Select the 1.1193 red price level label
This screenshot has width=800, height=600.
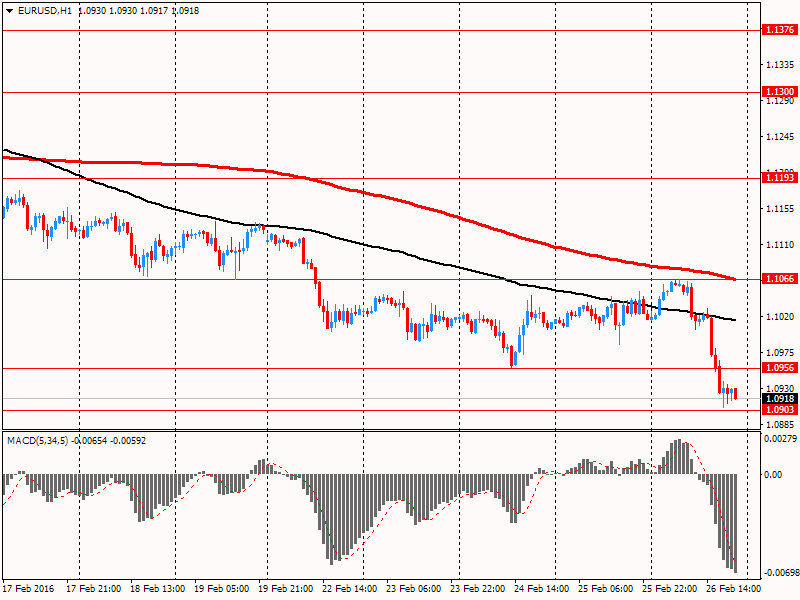coord(779,178)
